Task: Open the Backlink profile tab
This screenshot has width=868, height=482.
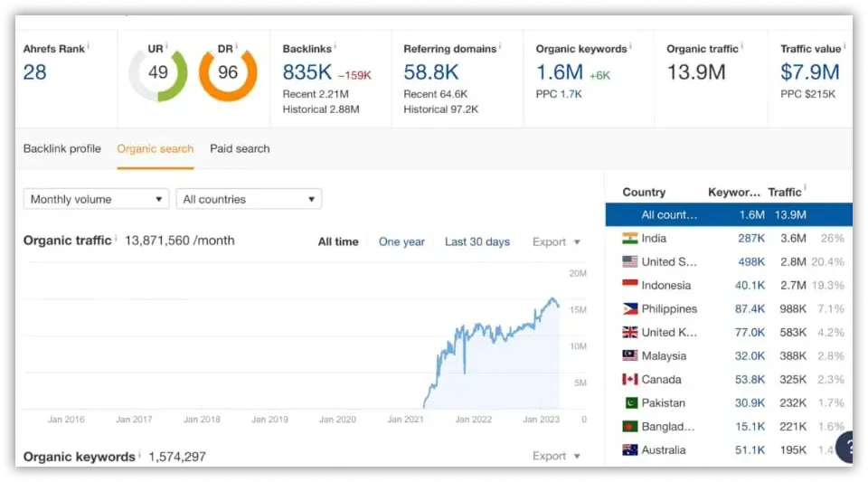Action: 62,149
